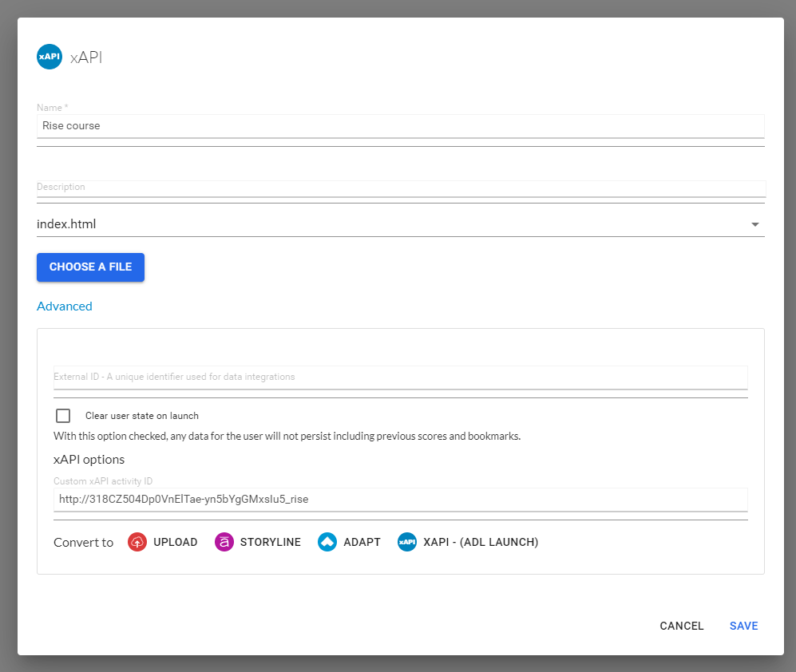The image size is (796, 672).
Task: Select the Upload conversion icon
Action: click(x=137, y=542)
